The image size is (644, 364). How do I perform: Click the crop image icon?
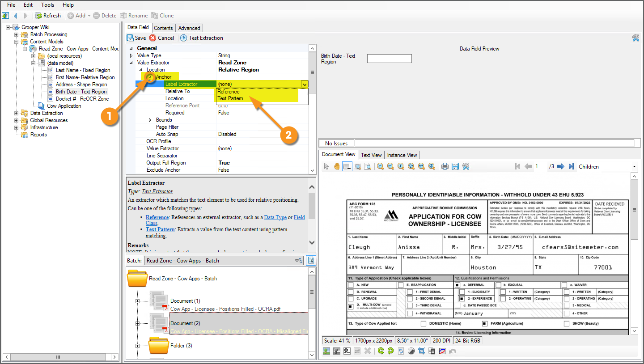tap(421, 351)
